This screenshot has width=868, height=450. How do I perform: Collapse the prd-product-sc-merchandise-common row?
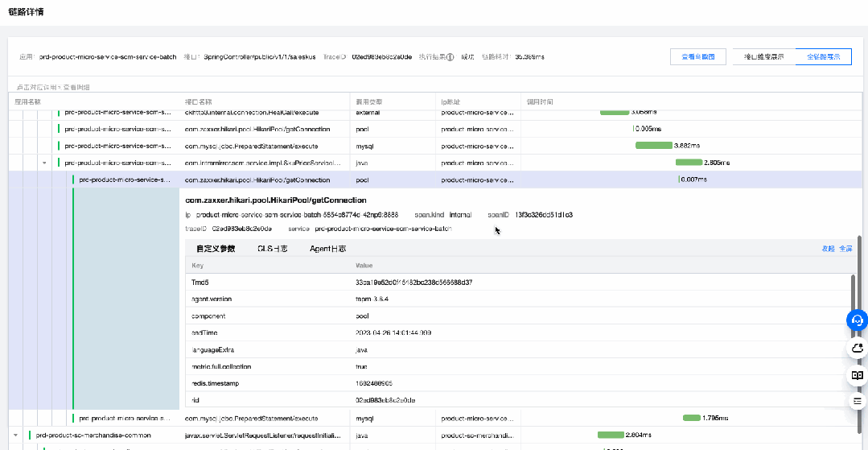[15, 436]
